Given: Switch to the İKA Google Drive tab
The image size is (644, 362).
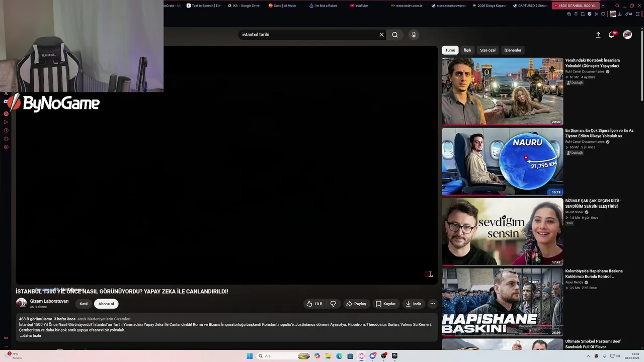Looking at the screenshot, I should click(245, 6).
